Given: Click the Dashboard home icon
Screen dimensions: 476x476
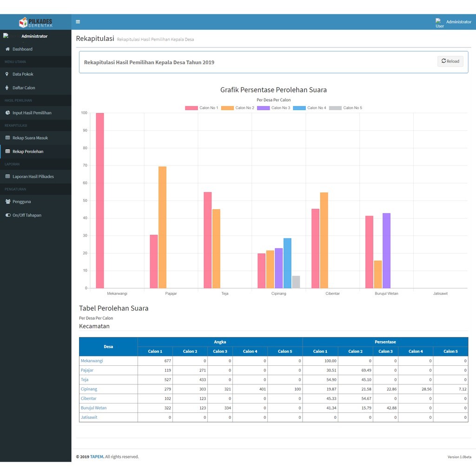Looking at the screenshot, I should [x=7, y=49].
